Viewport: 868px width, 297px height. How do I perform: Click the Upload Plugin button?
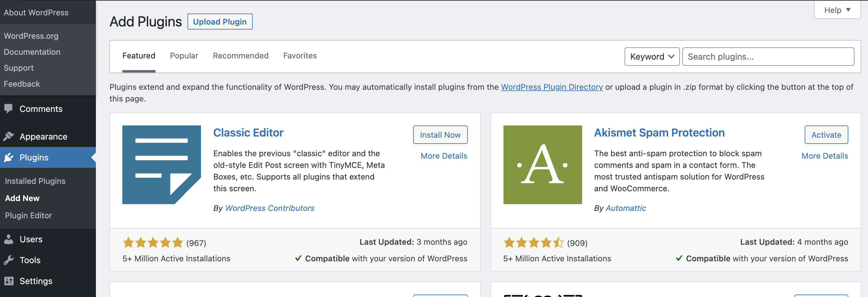[220, 22]
